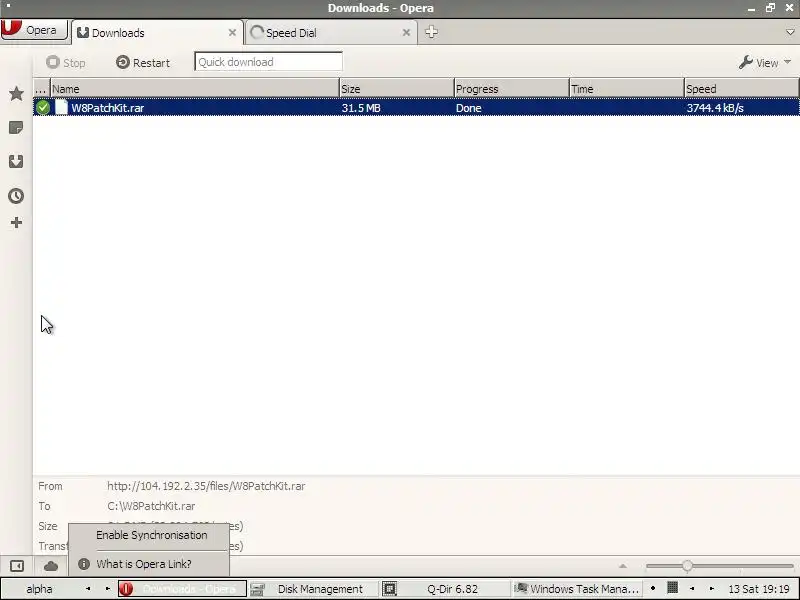The height and width of the screenshot is (600, 800).
Task: Click the Q-Dir taskbar icon
Action: [x=390, y=589]
